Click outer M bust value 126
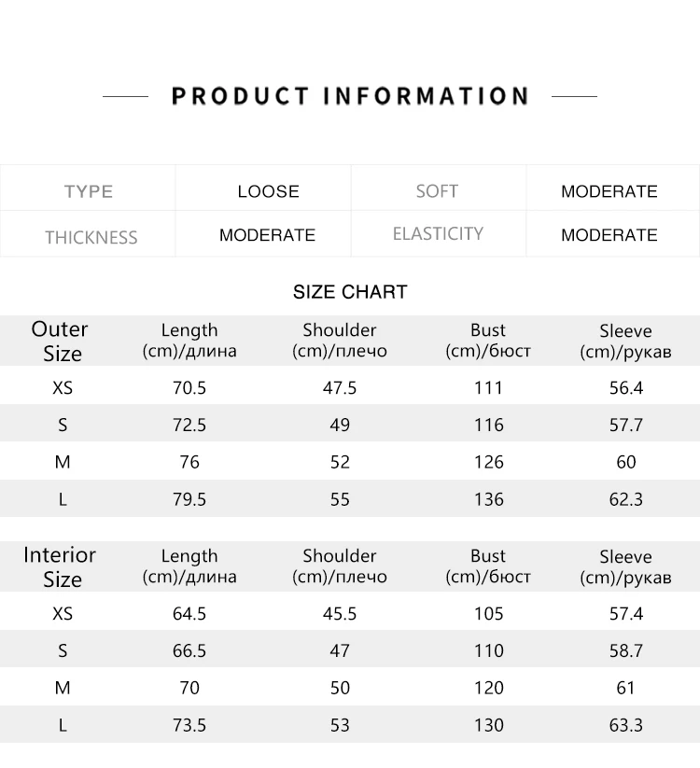 pyautogui.click(x=488, y=462)
